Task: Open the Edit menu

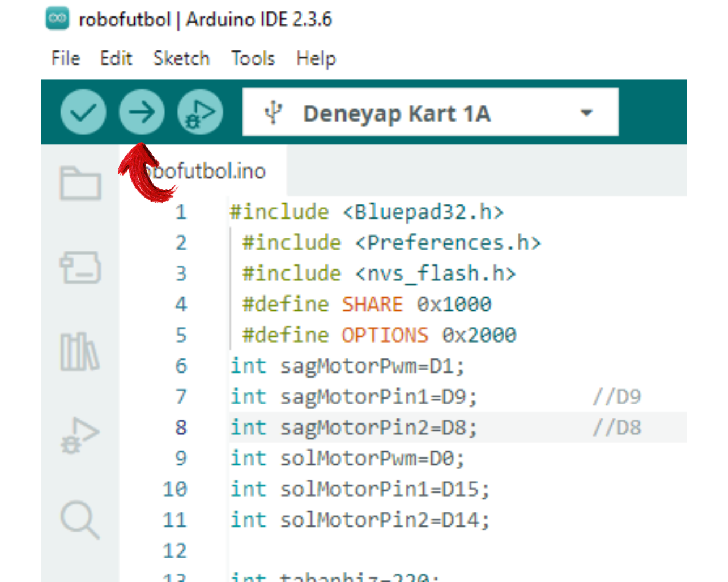Action: tap(116, 58)
